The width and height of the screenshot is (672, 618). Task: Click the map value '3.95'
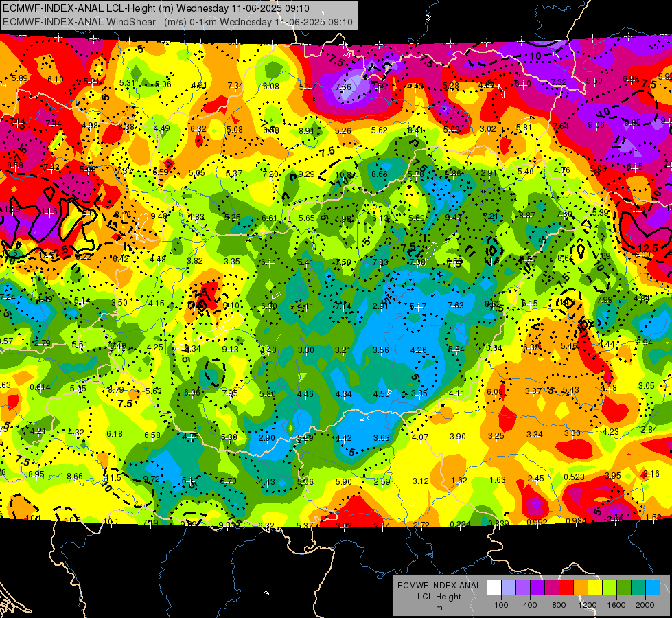(613, 476)
